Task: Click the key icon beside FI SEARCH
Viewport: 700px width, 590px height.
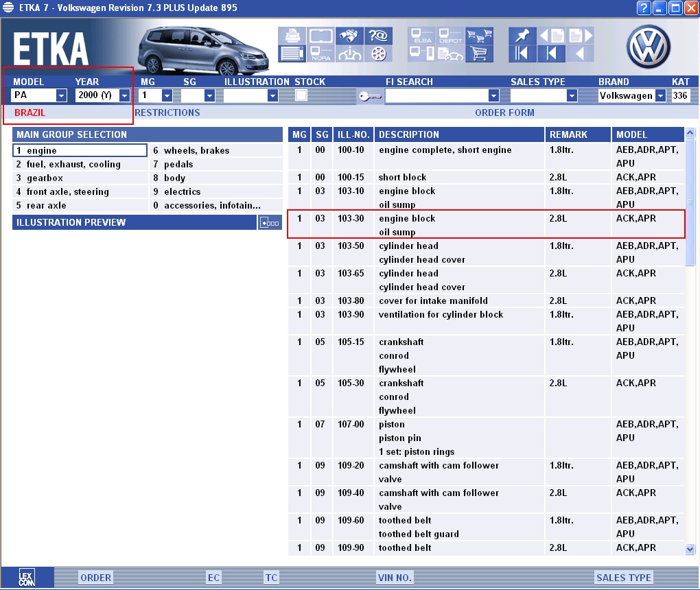Action: tap(370, 96)
